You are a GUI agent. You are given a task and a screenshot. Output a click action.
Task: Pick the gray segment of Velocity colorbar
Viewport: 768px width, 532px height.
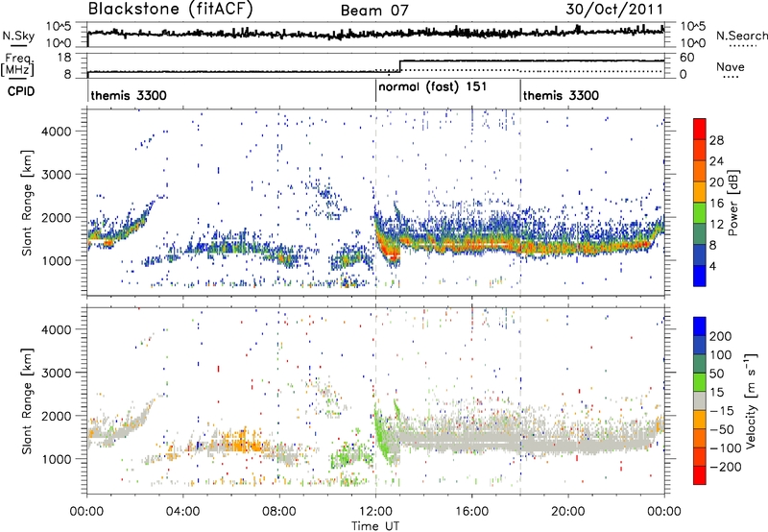point(700,401)
